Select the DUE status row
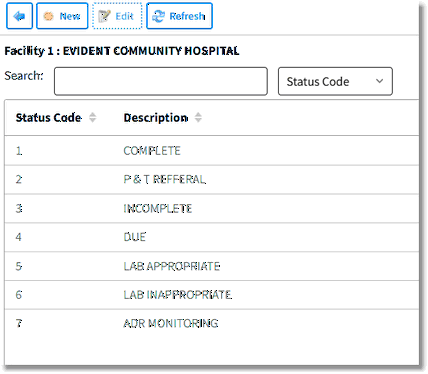428x374 pixels. pos(212,237)
